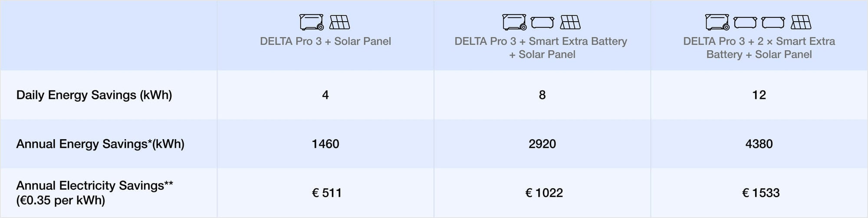Screen dimensions: 868x218
Task: Select 'DELTA Pro 3 + 2 × Smart Extra' header text
Action: coord(759,41)
